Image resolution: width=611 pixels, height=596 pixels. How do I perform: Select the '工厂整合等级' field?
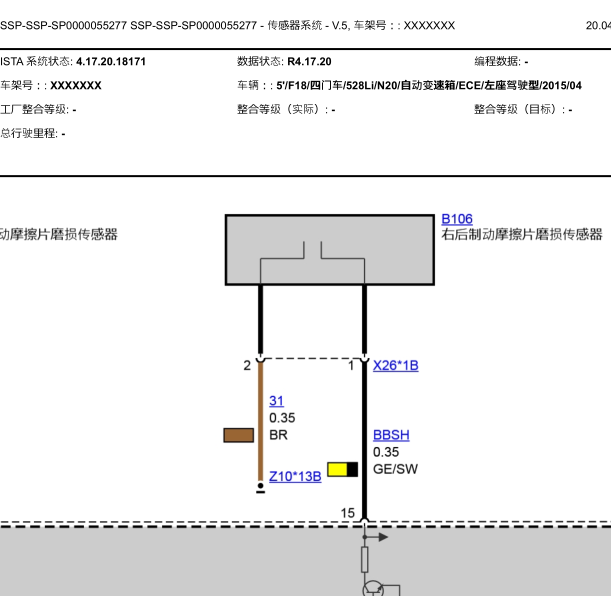click(x=38, y=109)
